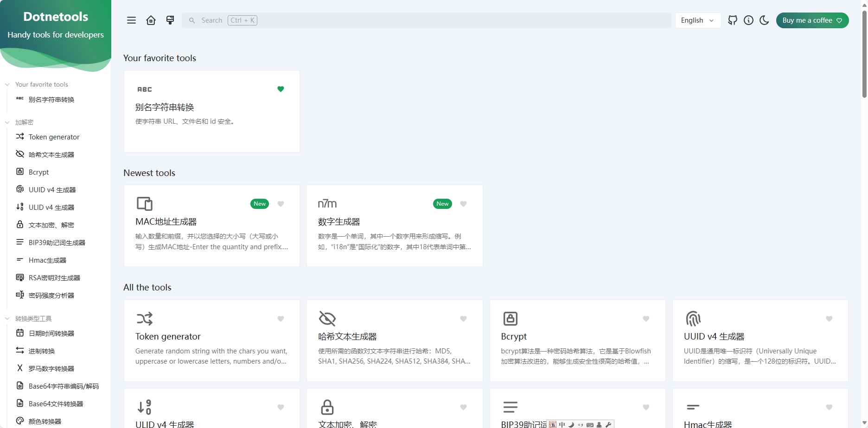Click the BIP39 lines card icon

[x=510, y=407]
